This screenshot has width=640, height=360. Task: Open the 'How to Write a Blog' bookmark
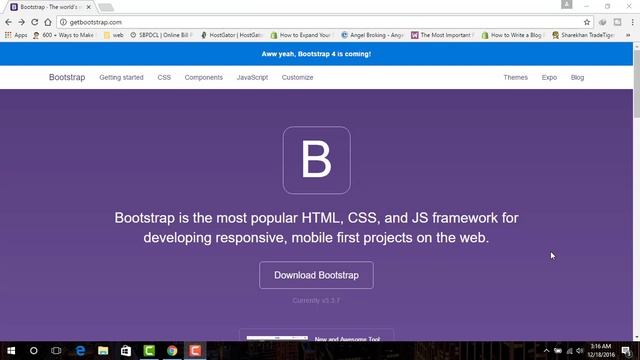(513, 35)
